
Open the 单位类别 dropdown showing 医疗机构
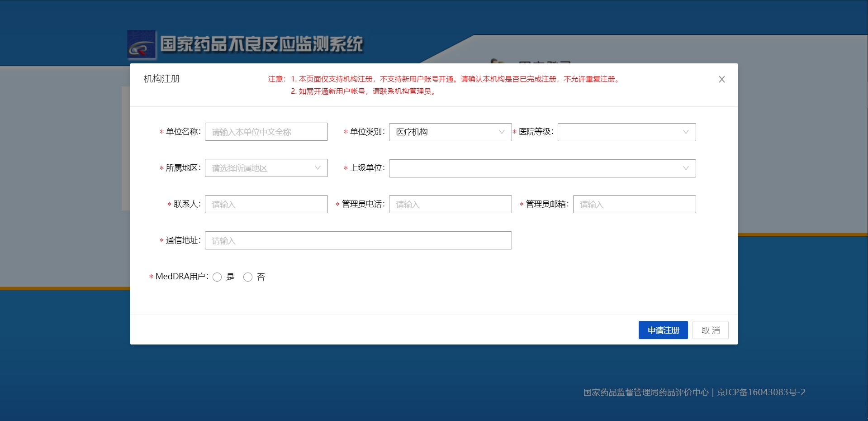[x=451, y=132]
